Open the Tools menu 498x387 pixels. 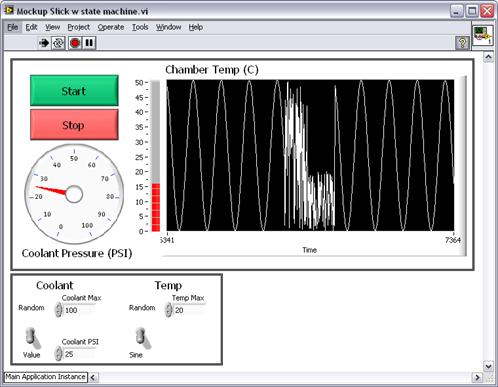(140, 27)
